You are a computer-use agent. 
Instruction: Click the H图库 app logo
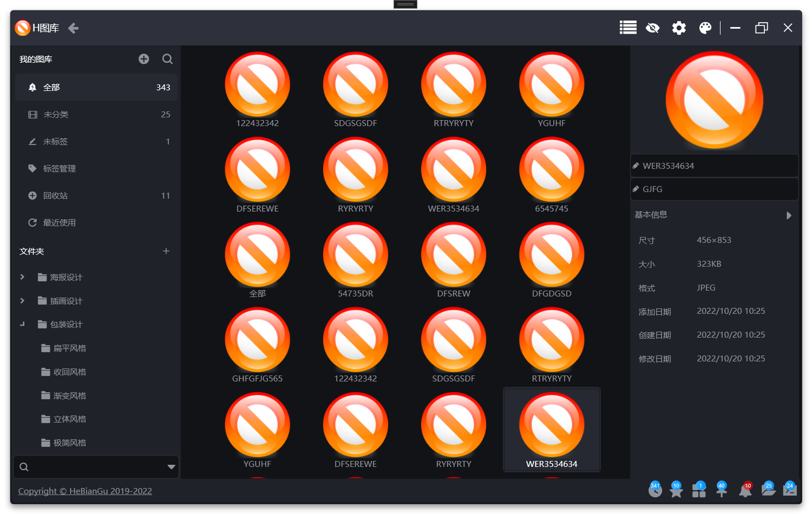pos(23,28)
